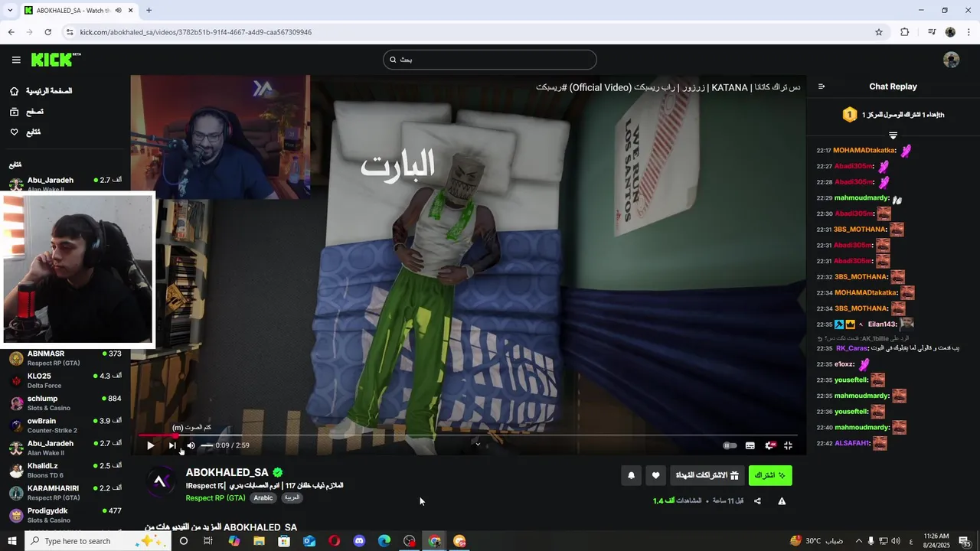
Task: Report the video with warning icon
Action: [x=782, y=501]
